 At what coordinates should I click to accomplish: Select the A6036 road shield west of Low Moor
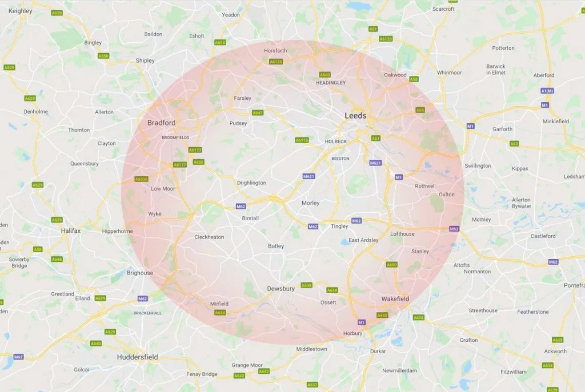142,179
